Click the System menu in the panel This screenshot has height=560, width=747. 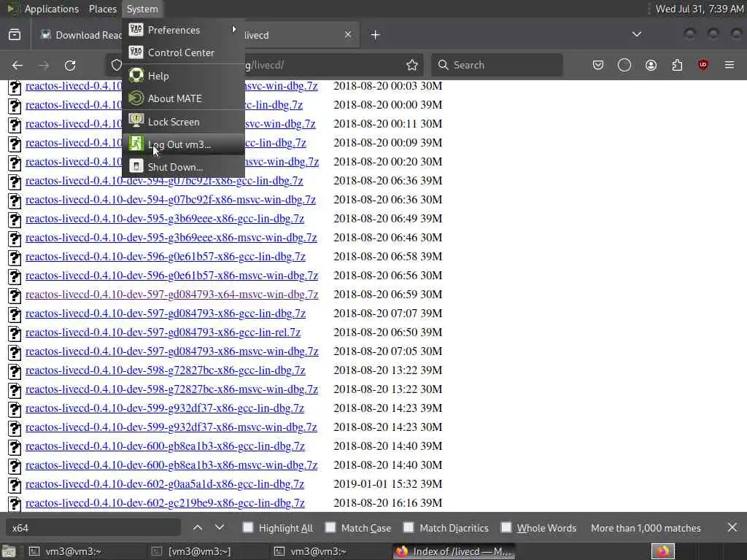point(142,9)
